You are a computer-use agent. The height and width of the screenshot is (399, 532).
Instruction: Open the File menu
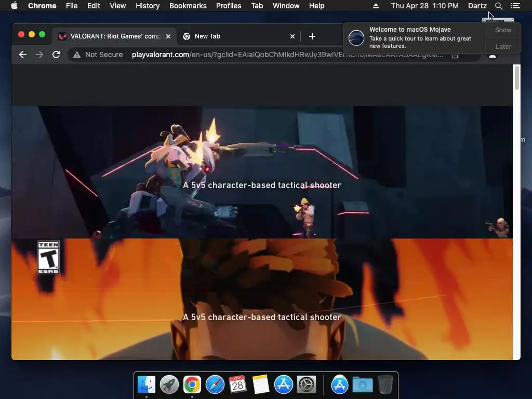(72, 6)
